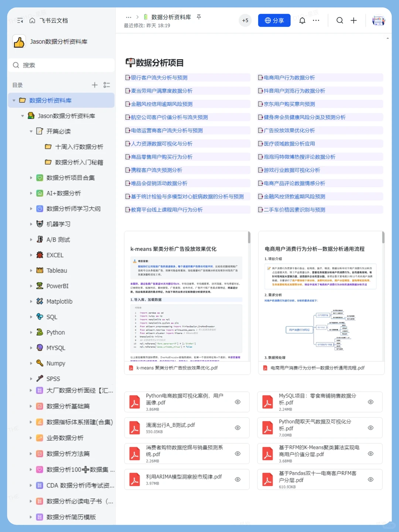Click the search magnifier in top bar

point(340,20)
